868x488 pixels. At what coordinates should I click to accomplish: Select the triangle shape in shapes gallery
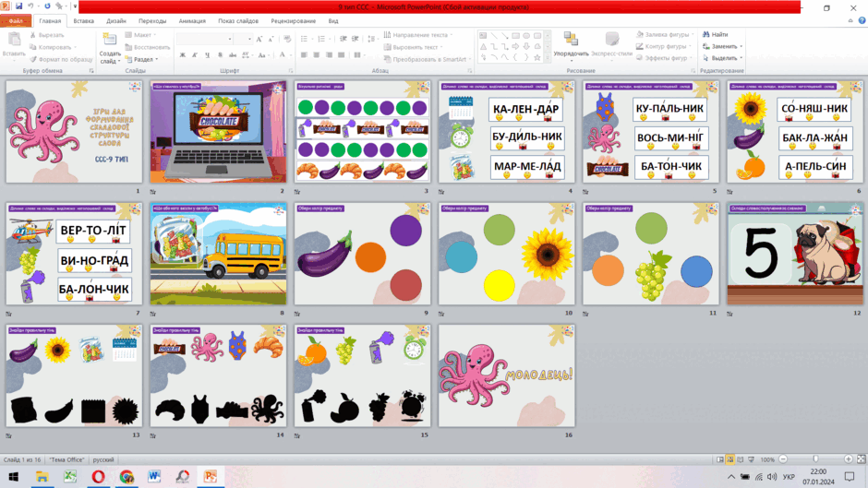tap(483, 46)
